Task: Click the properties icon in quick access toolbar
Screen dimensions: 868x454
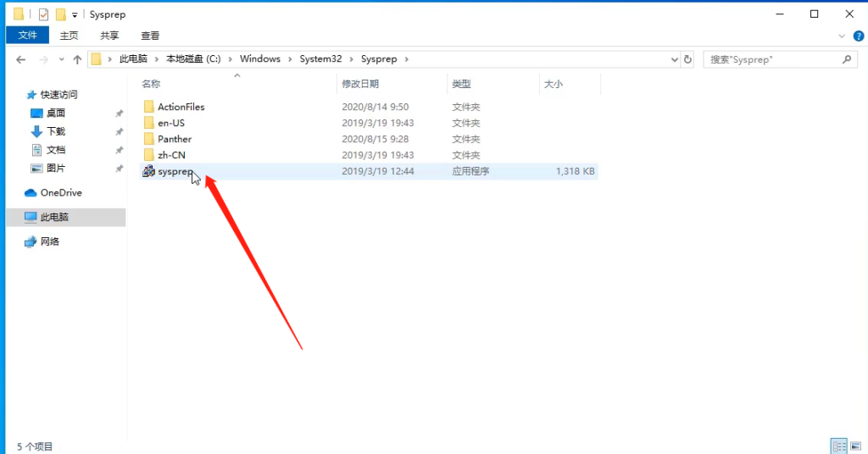Action: click(44, 14)
